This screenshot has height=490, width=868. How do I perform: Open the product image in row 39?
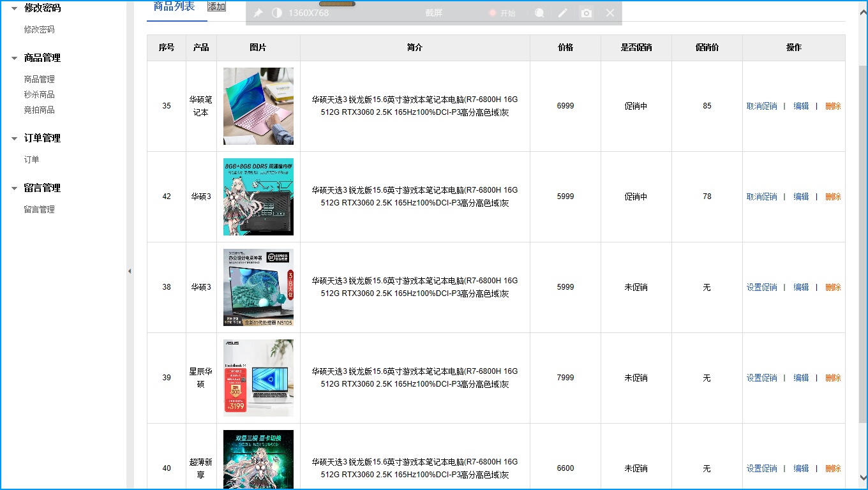258,378
